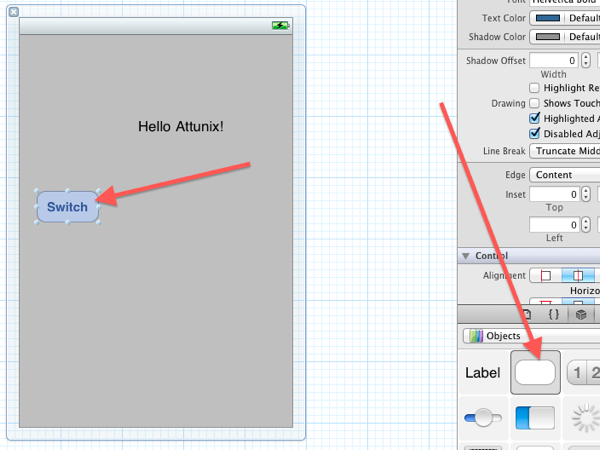Open the Text Color Default dropdown
This screenshot has width=600, height=450.
coord(584,18)
